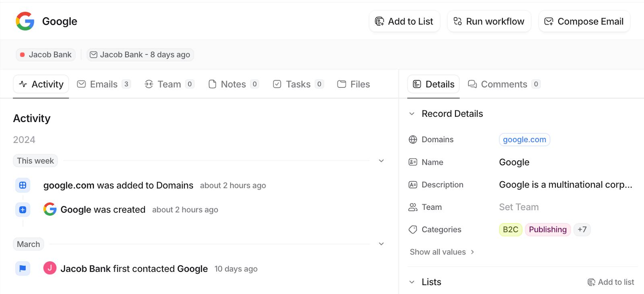Click Add to list in the Lists section

pos(611,282)
